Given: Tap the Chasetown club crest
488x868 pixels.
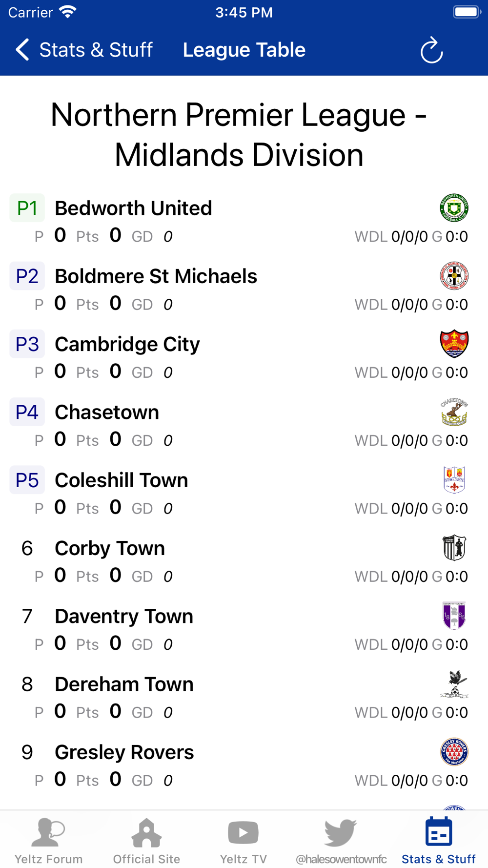Looking at the screenshot, I should tap(454, 412).
